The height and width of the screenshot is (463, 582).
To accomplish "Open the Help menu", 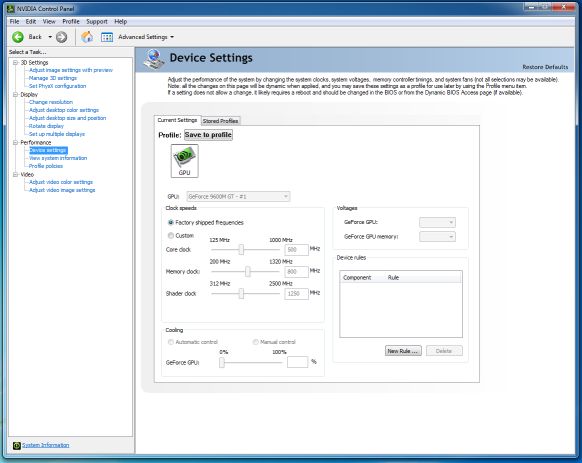I will pyautogui.click(x=121, y=22).
